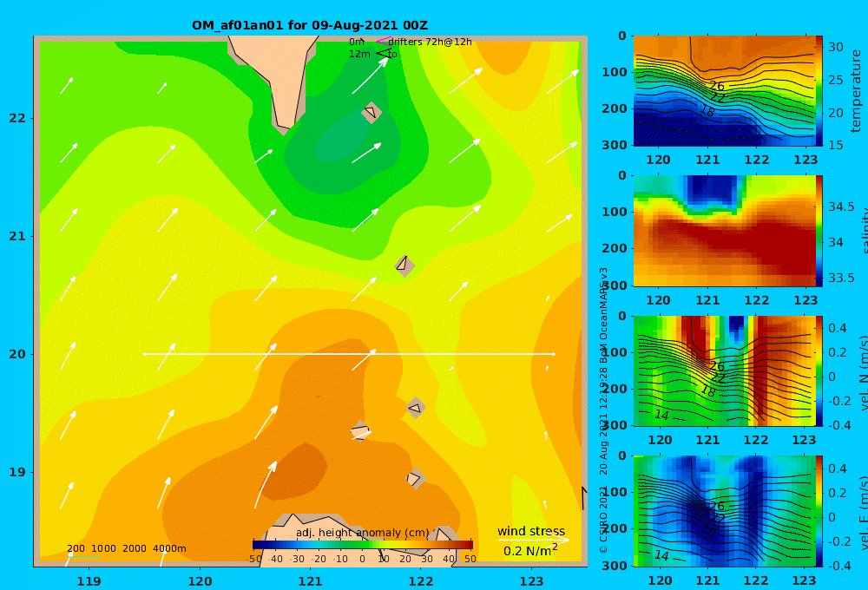The image size is (868, 590).
Task: Click the 'temperature' axis label
Action: 856,91
